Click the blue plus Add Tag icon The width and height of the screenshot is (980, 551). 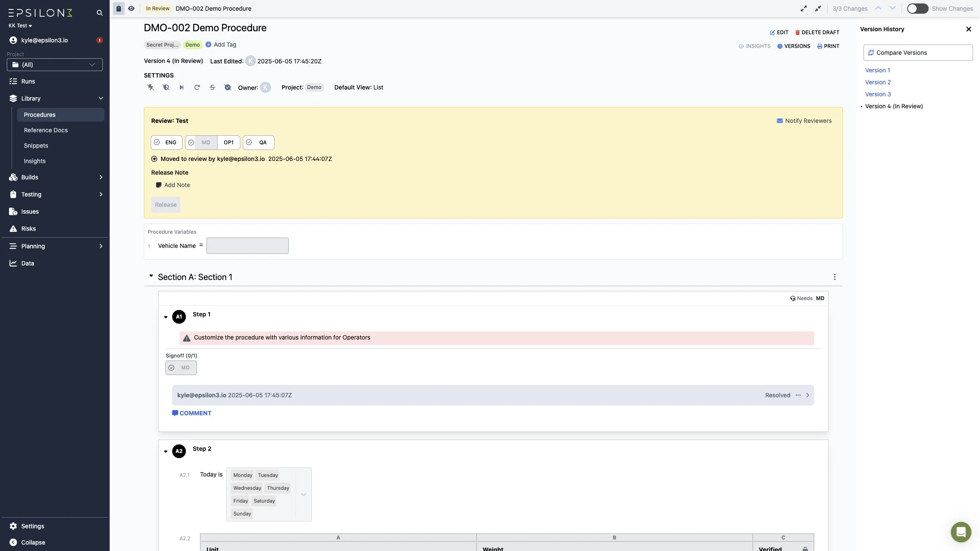pos(208,45)
